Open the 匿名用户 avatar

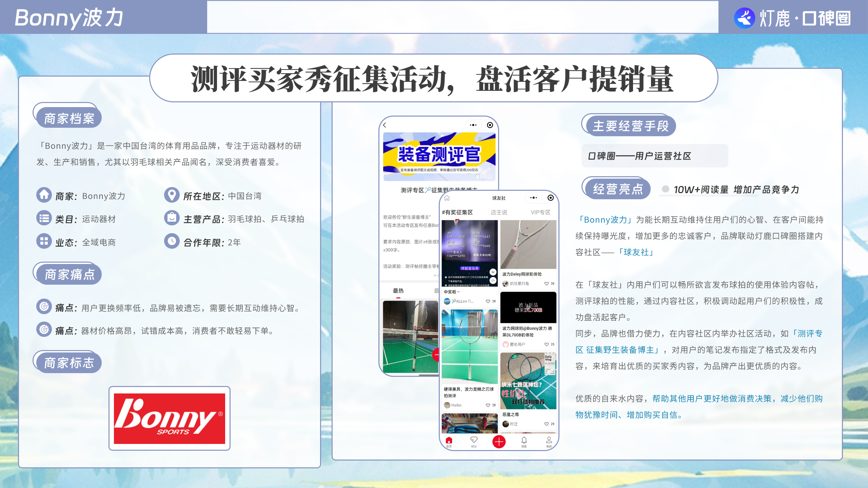point(506,344)
